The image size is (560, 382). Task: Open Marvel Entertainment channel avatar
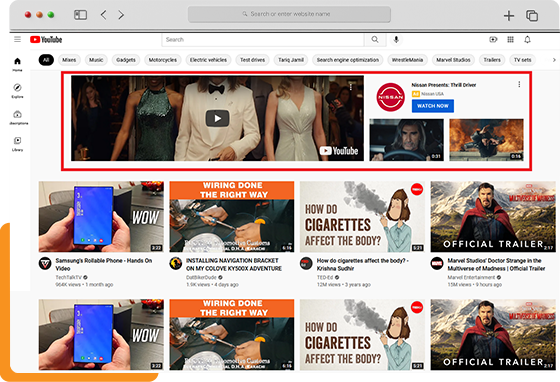pos(437,264)
